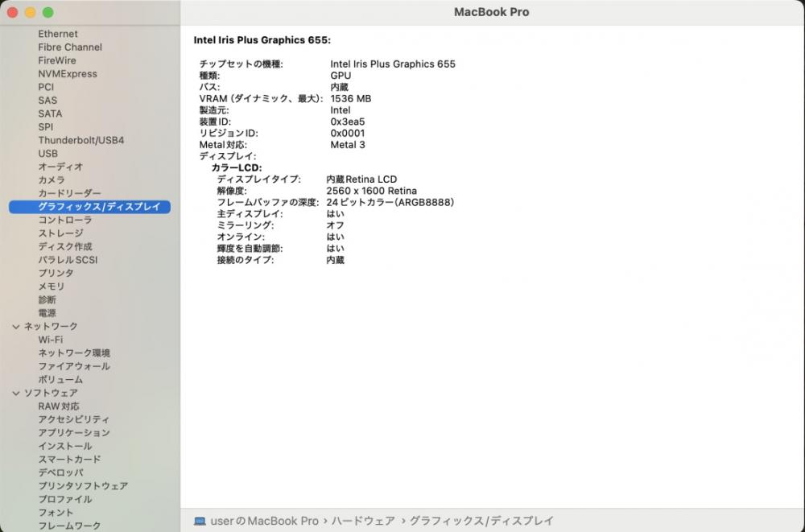Select the ソフトウェア category label

[x=51, y=394]
